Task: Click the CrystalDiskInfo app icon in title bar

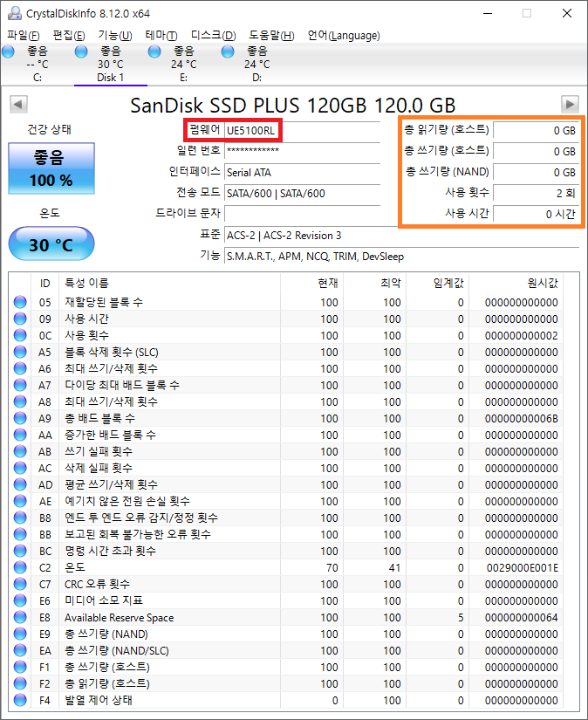Action: pyautogui.click(x=15, y=13)
